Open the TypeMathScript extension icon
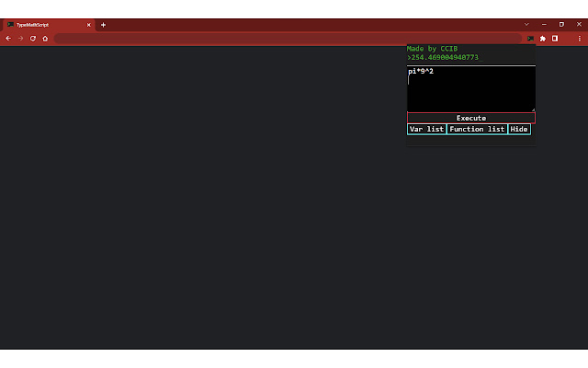 coord(530,39)
